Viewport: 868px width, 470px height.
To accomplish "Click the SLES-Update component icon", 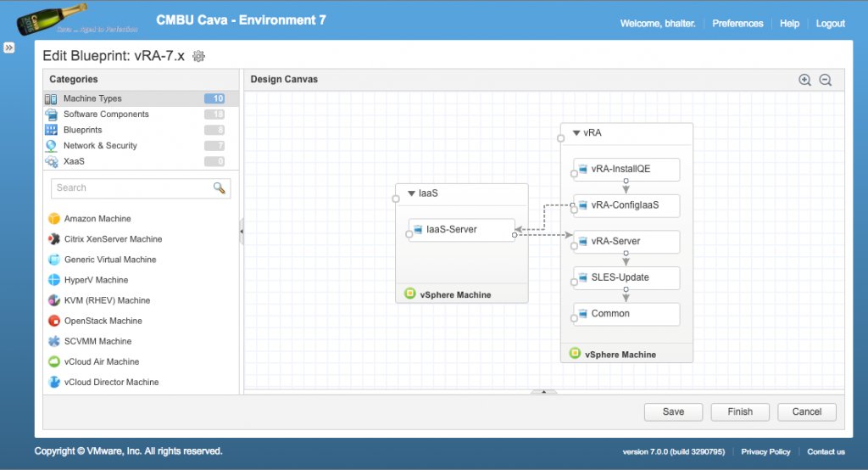I will pyautogui.click(x=583, y=277).
